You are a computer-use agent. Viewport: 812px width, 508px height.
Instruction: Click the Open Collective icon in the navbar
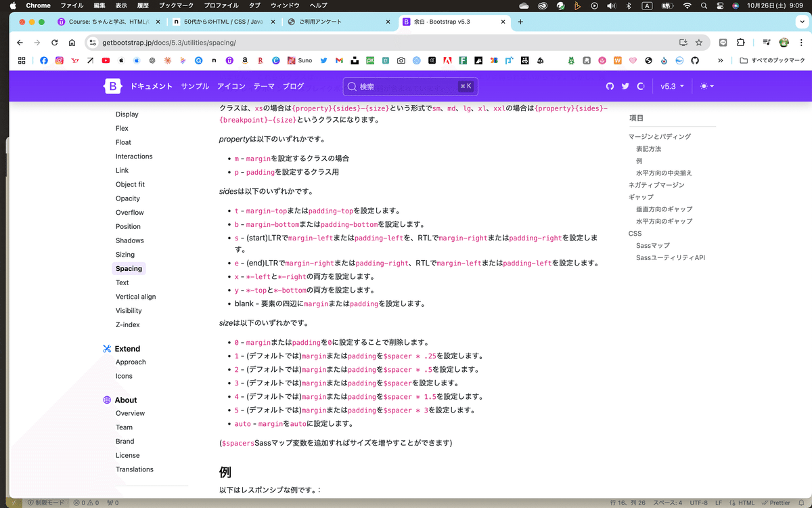641,86
